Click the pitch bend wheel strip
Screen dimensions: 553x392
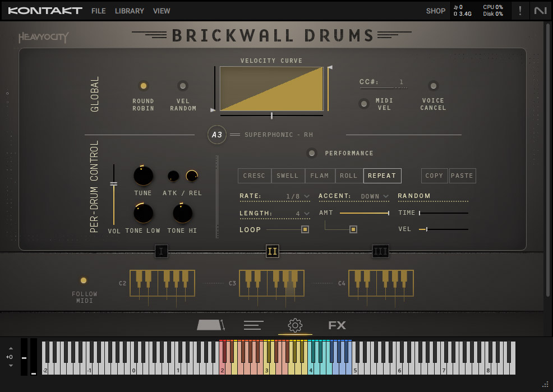[24, 357]
